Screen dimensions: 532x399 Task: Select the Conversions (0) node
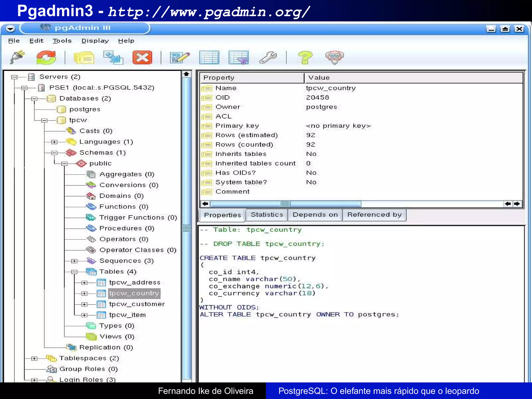tap(129, 185)
